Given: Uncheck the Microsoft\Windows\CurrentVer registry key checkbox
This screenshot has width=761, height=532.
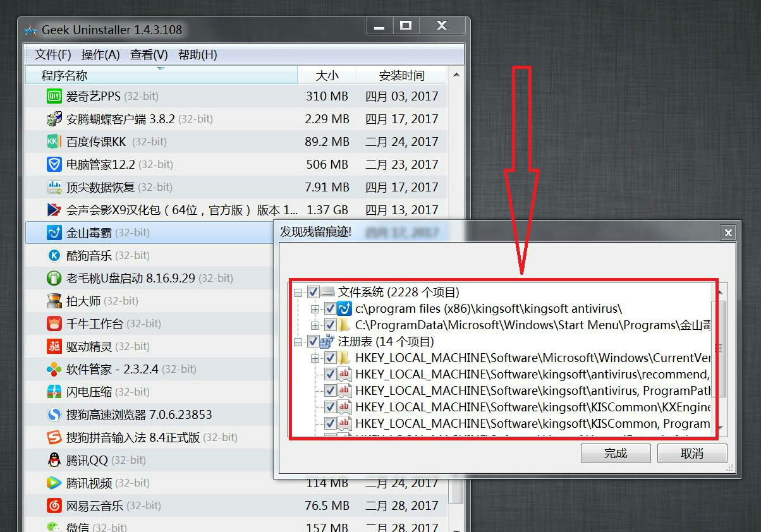Looking at the screenshot, I should [329, 358].
